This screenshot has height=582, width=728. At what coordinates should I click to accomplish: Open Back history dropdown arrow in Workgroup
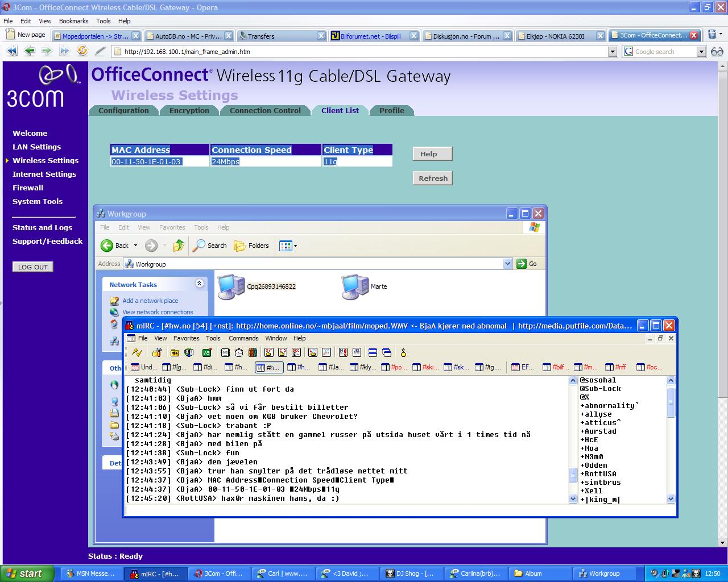(x=135, y=246)
